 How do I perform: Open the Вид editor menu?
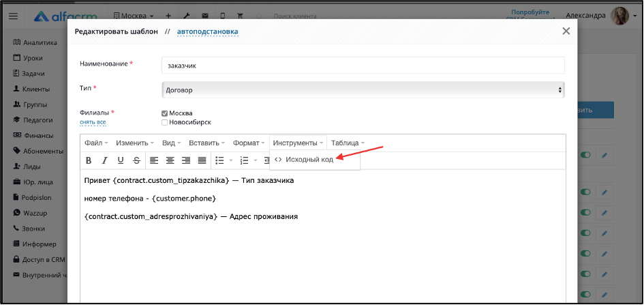click(x=171, y=143)
